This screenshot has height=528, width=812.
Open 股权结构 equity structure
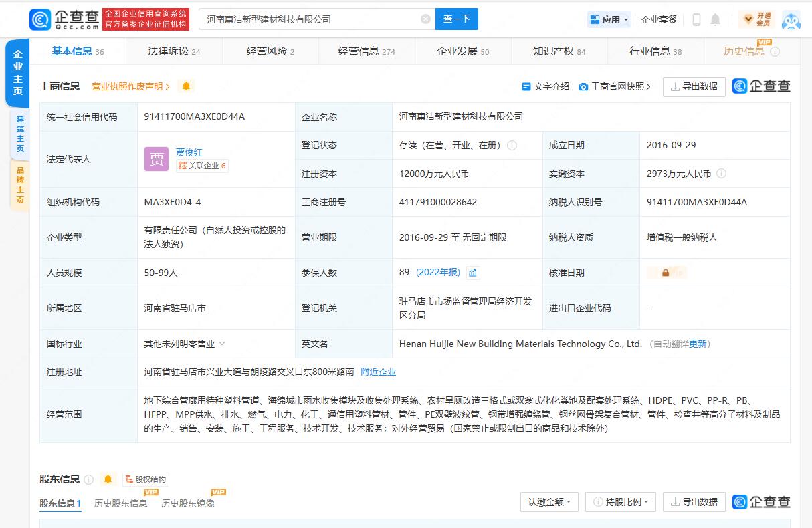click(145, 479)
